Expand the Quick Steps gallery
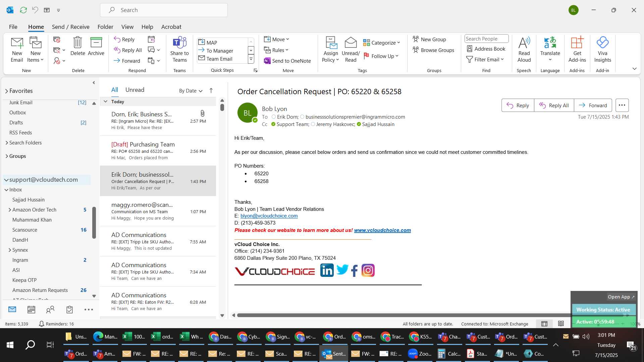Image resolution: width=644 pixels, height=362 pixels. pos(251,59)
